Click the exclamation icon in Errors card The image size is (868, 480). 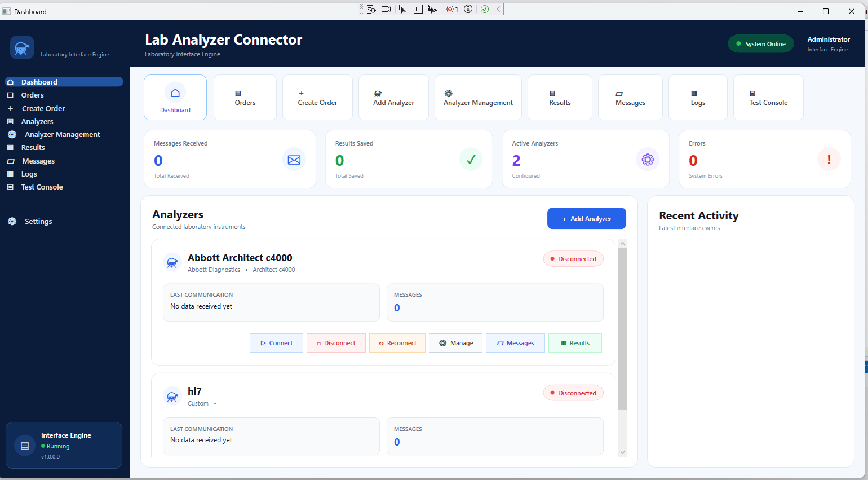[x=829, y=160]
